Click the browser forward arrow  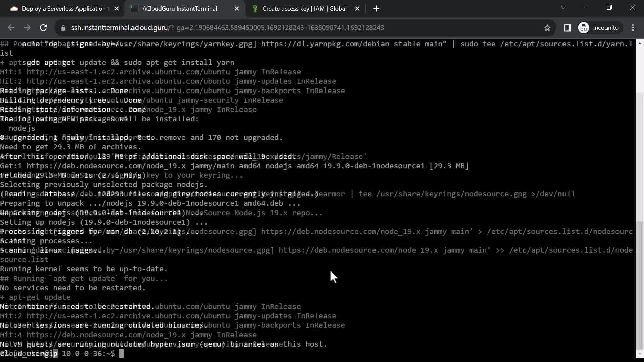click(x=27, y=28)
